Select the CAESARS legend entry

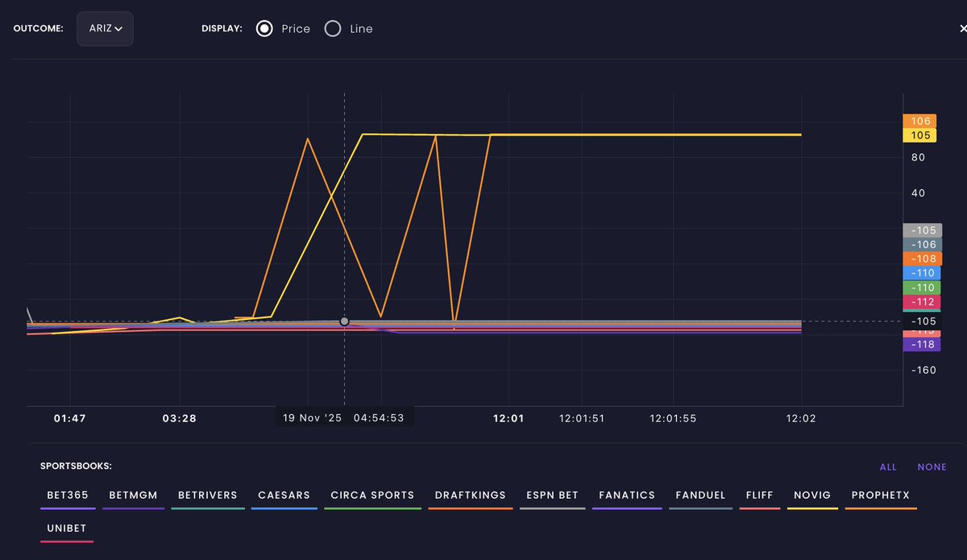(284, 495)
